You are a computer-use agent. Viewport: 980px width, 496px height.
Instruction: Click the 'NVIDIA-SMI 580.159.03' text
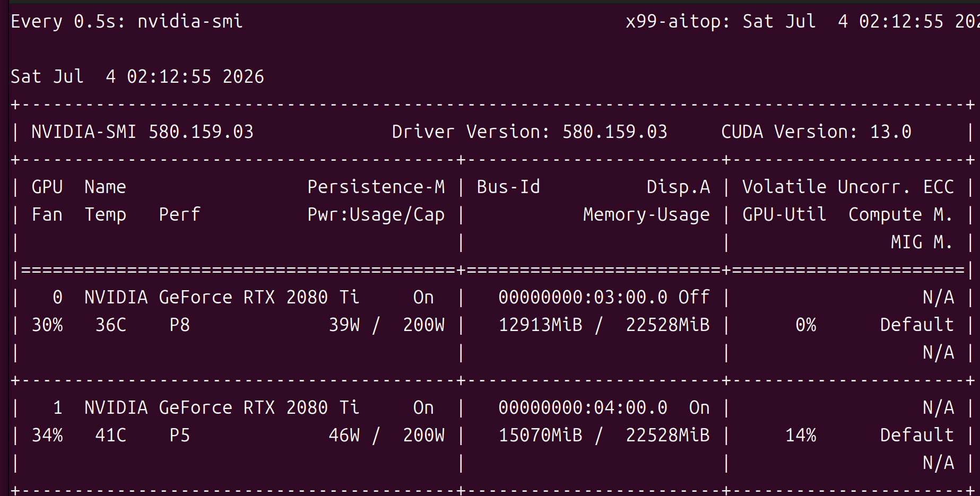coord(142,132)
